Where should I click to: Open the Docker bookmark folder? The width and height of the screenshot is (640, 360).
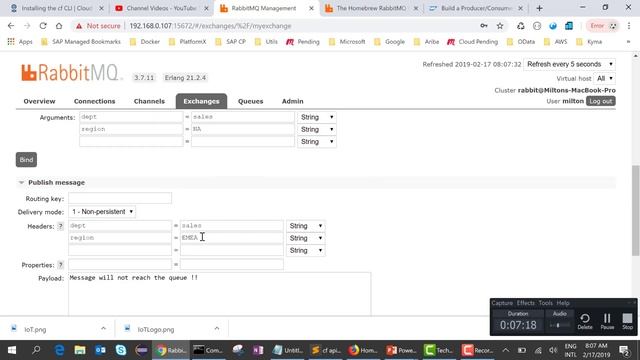click(144, 42)
